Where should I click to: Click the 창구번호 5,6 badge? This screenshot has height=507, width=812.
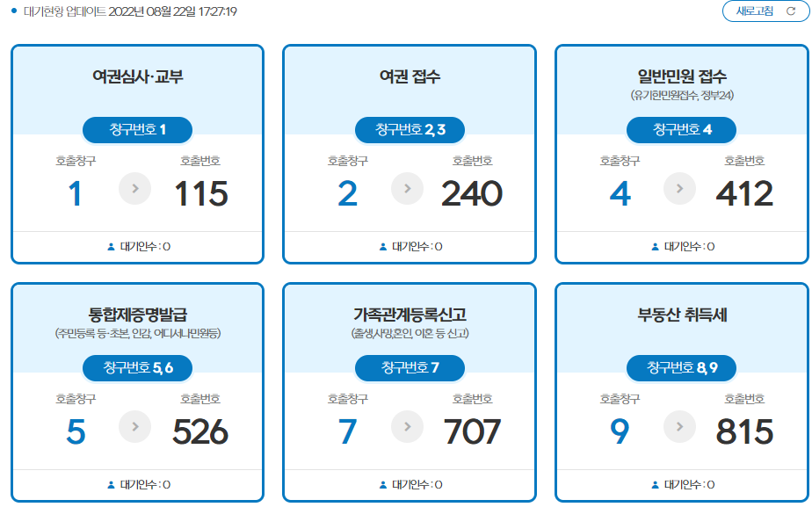click(x=136, y=367)
